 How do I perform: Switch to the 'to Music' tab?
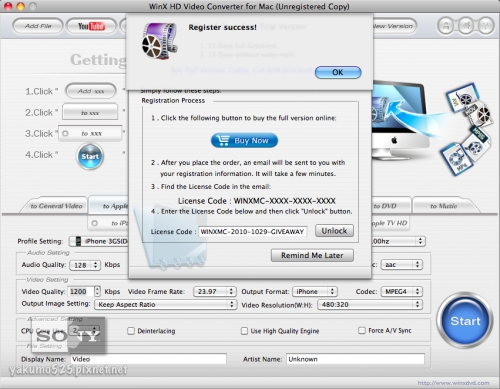tap(444, 206)
